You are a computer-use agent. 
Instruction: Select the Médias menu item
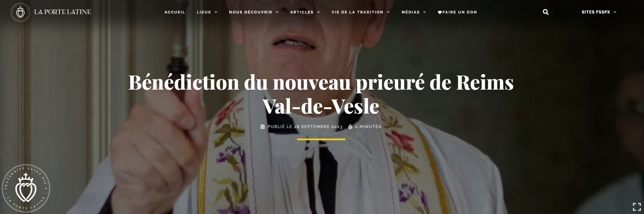(x=411, y=12)
